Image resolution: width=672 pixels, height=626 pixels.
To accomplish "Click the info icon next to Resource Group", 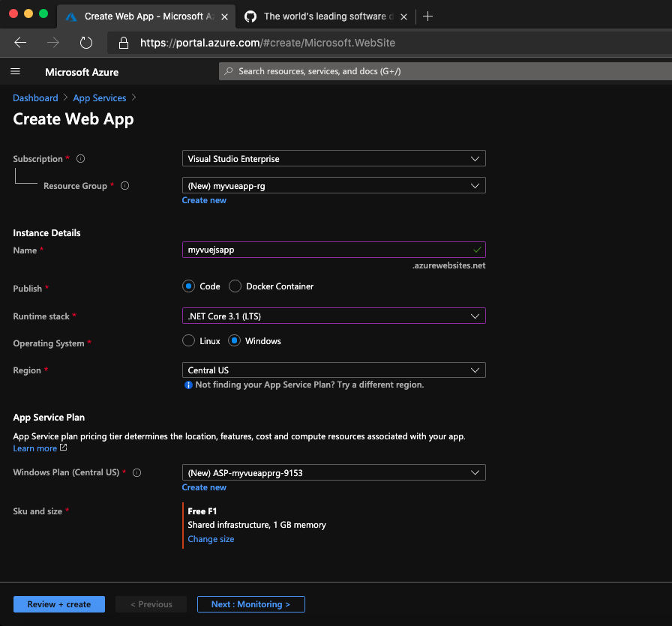I will click(x=124, y=185).
